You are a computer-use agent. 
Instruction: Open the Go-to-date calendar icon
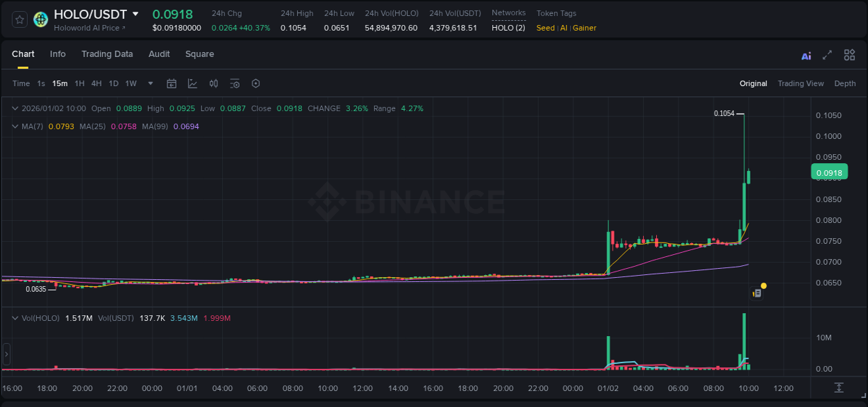click(172, 83)
